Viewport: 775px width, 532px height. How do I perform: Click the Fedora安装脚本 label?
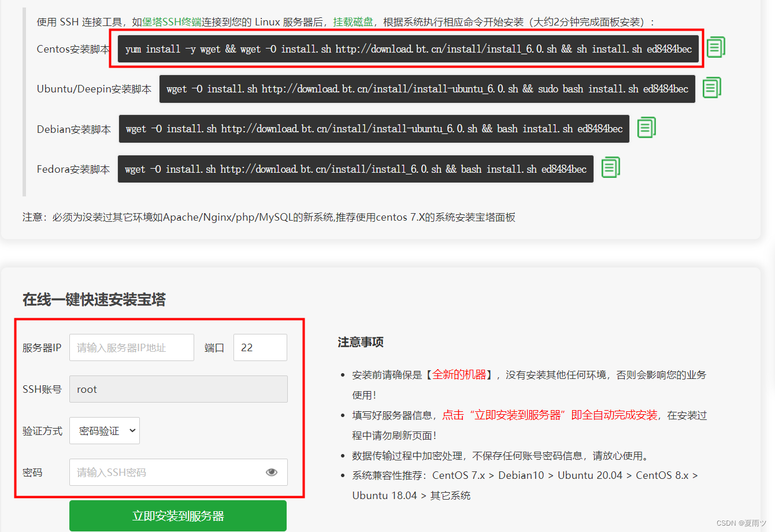(73, 169)
